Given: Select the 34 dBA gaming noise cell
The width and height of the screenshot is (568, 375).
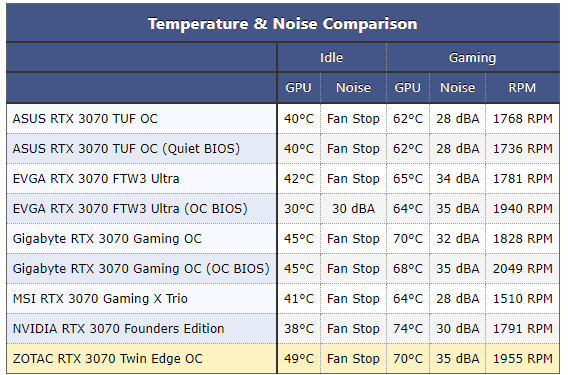Looking at the screenshot, I should click(x=458, y=179).
